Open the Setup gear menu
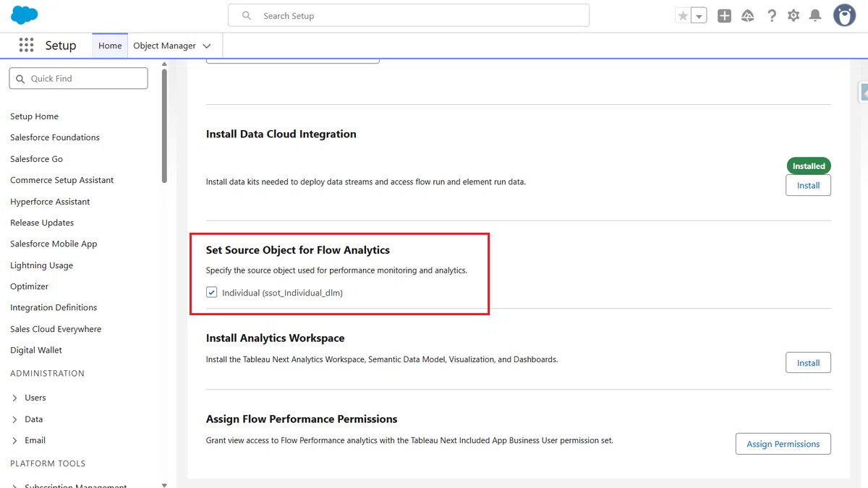This screenshot has width=868, height=488. (x=793, y=15)
